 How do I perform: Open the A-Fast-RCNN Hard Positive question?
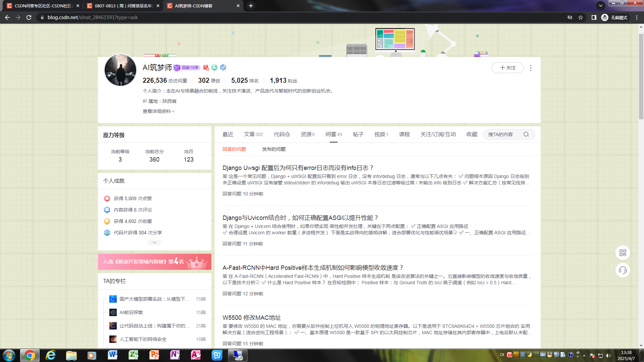[313, 268]
